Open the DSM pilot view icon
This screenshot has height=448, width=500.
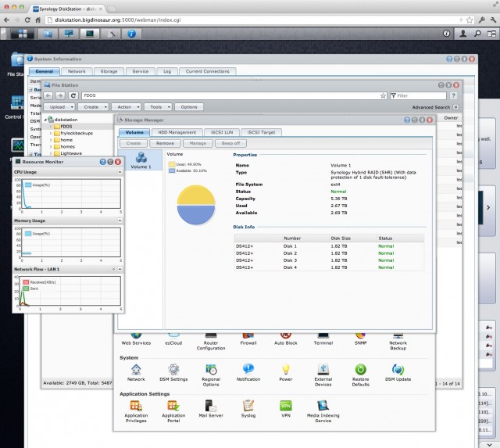(491, 34)
